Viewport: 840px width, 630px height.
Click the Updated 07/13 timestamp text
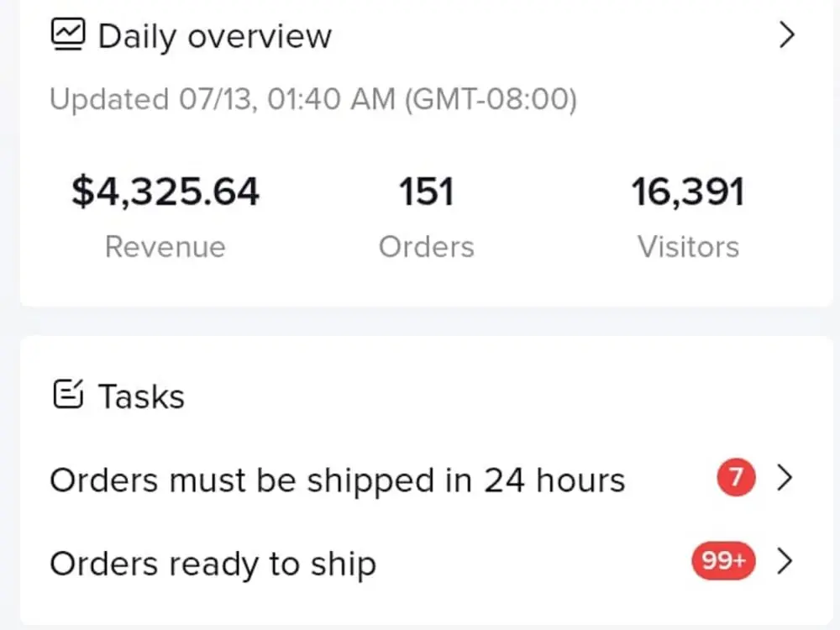[x=313, y=100]
